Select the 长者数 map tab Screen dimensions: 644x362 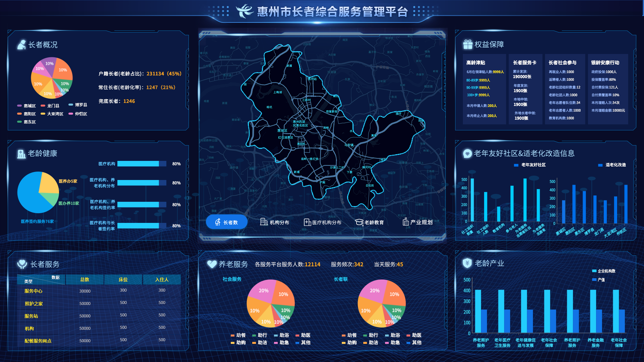226,222
